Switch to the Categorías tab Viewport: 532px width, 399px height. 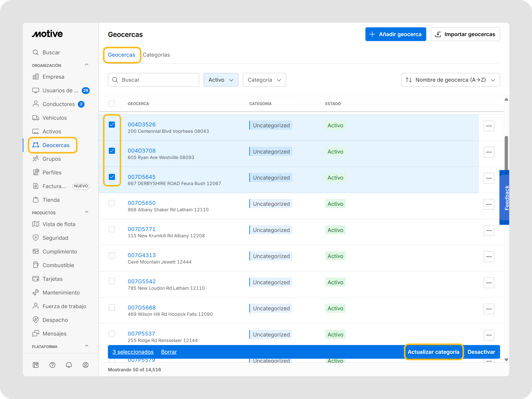tap(156, 55)
